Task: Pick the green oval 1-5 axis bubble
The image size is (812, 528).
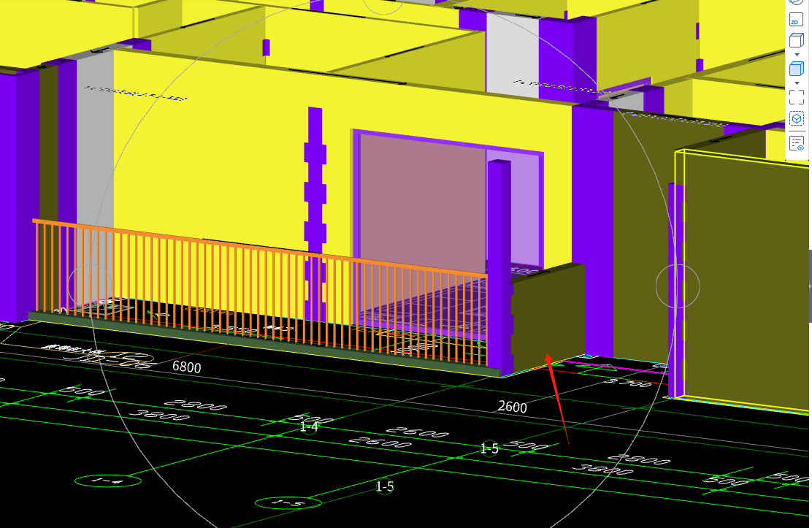Action: click(288, 502)
